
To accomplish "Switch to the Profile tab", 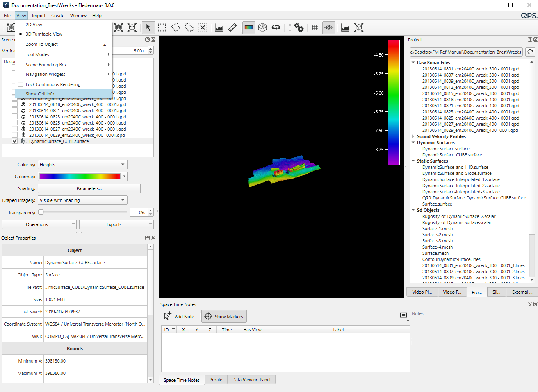I will (216, 380).
